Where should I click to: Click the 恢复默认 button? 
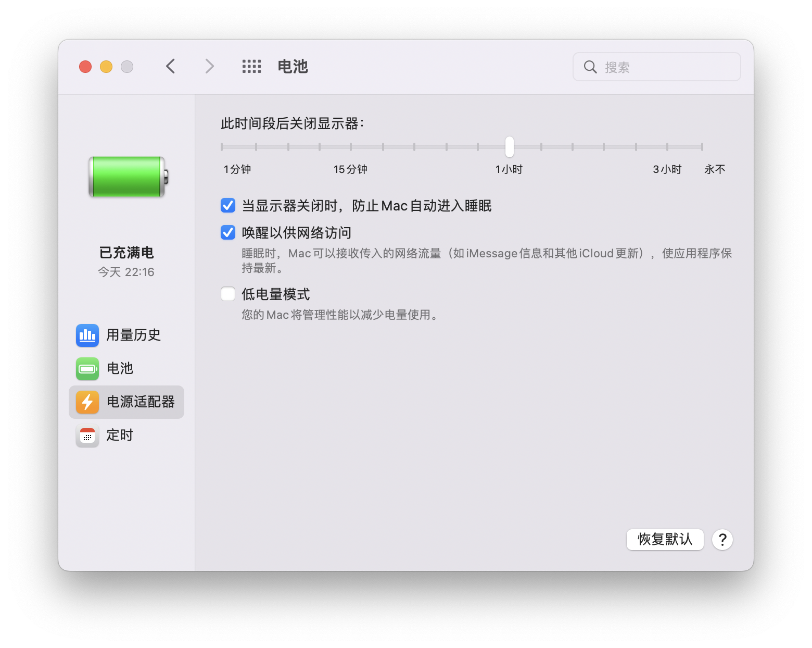coord(665,540)
